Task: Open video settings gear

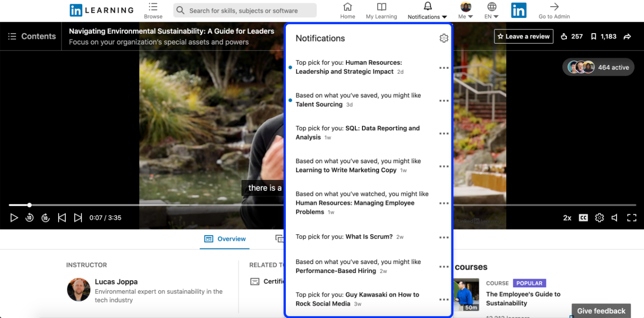Action: 600,218
